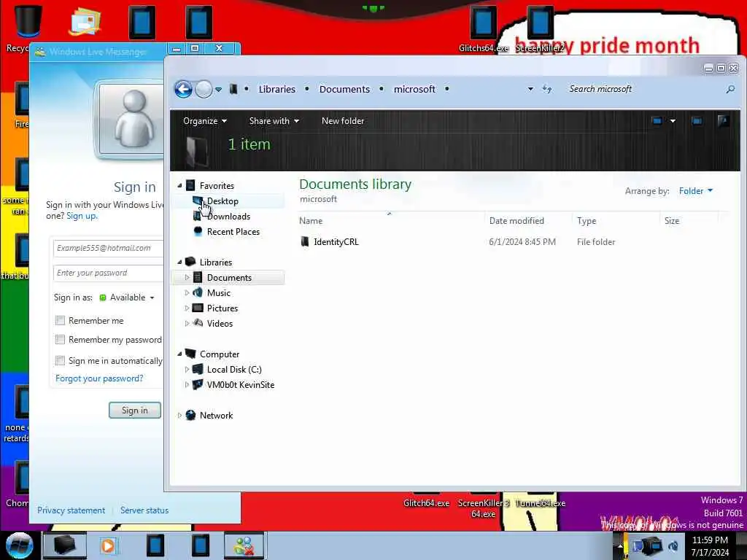747x560 pixels.
Task: Open Privacy statement link in Messenger
Action: 71,510
